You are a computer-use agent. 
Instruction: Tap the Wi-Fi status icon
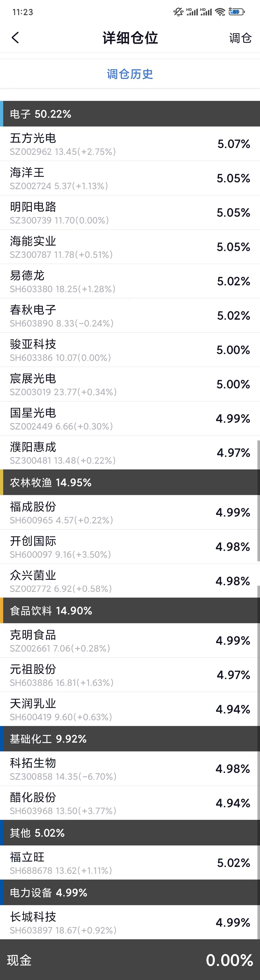220,12
